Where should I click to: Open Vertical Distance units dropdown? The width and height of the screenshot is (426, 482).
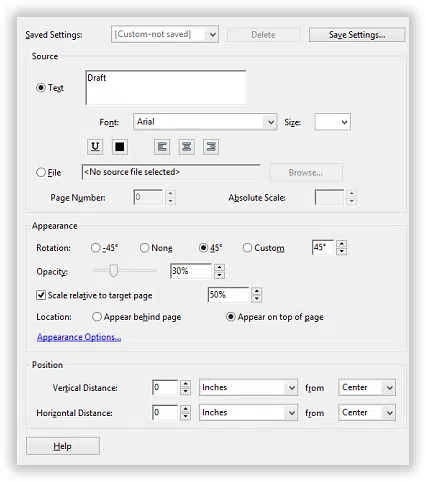coord(248,387)
